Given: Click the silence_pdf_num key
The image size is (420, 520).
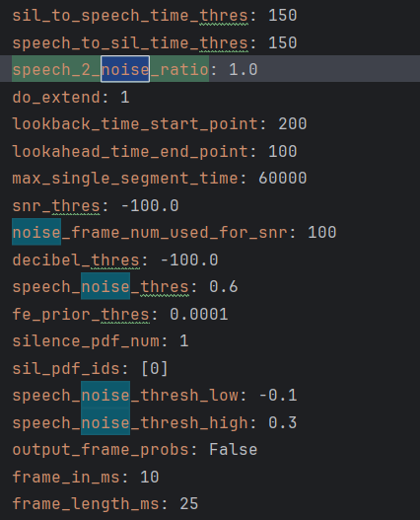Looking at the screenshot, I should (86, 341).
